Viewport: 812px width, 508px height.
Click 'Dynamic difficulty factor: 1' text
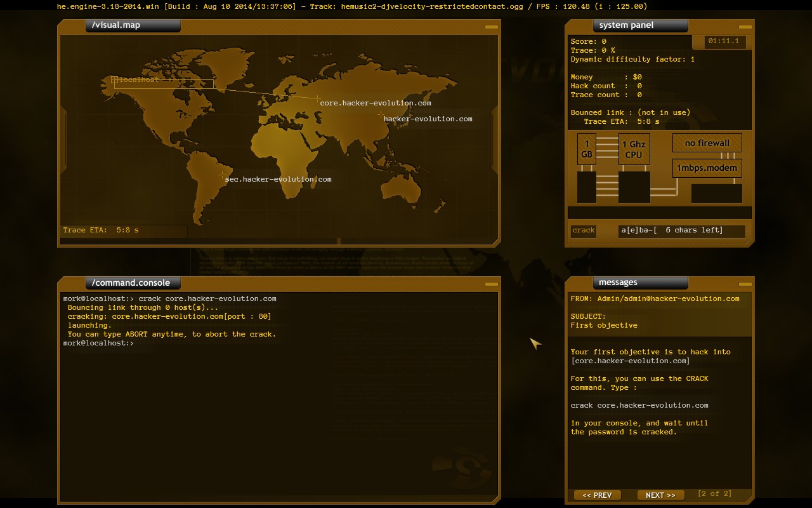(x=633, y=59)
